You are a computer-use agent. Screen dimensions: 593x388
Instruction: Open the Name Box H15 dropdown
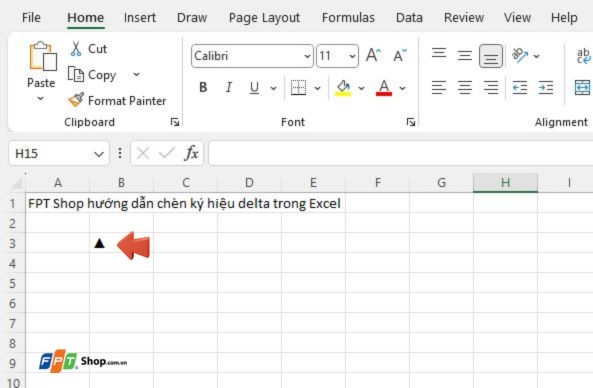pos(99,154)
